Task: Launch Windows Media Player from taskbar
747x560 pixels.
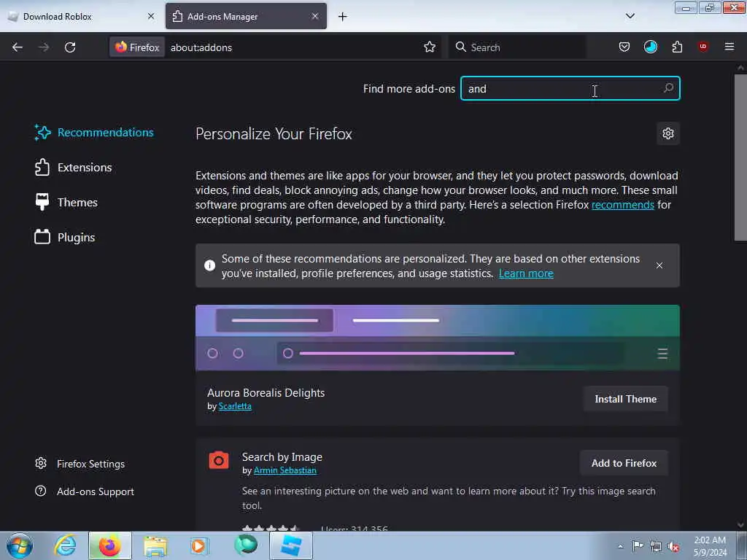Action: [x=199, y=545]
